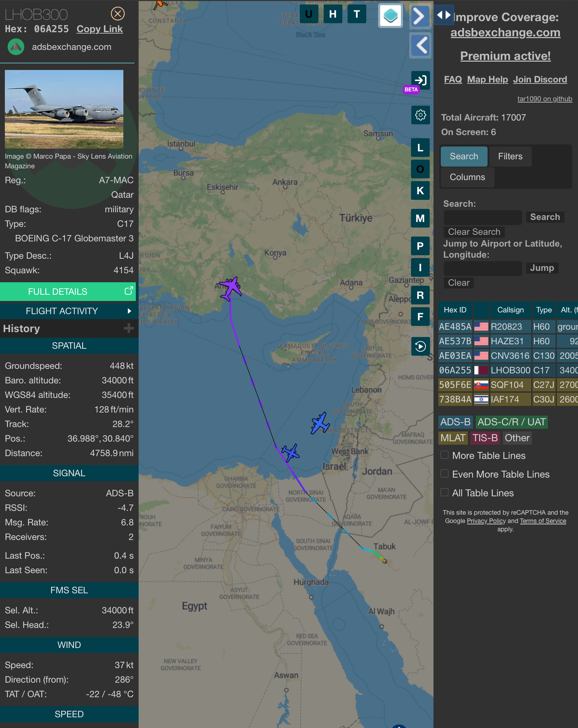Click the T map toggle button
The height and width of the screenshot is (728, 578).
click(x=357, y=14)
